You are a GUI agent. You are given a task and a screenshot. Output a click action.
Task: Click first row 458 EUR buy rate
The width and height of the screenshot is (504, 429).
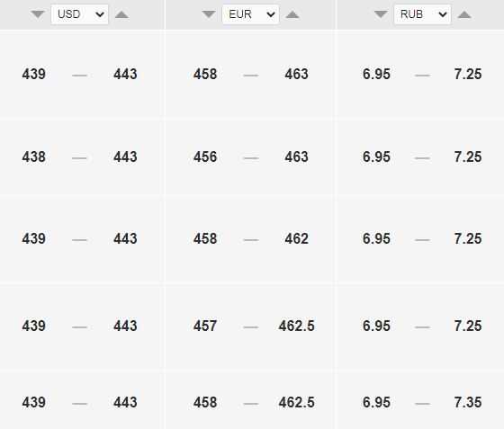(x=205, y=74)
